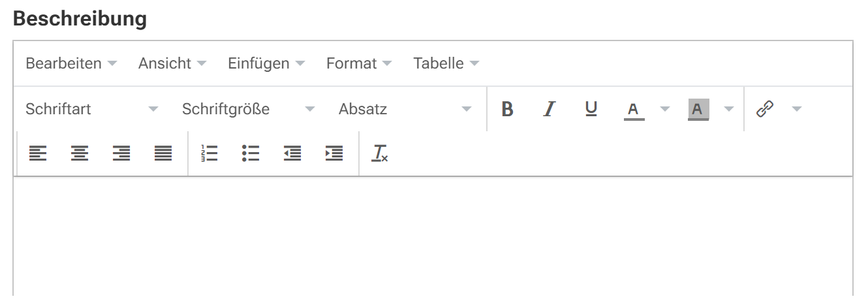Decrease the indent
The image size is (868, 301).
pyautogui.click(x=292, y=153)
